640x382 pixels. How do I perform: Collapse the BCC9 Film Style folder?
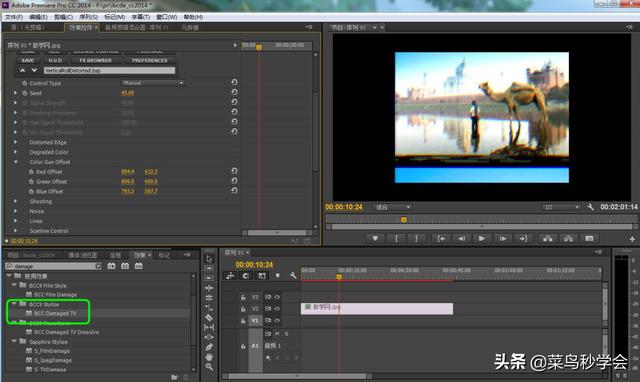click(14, 285)
